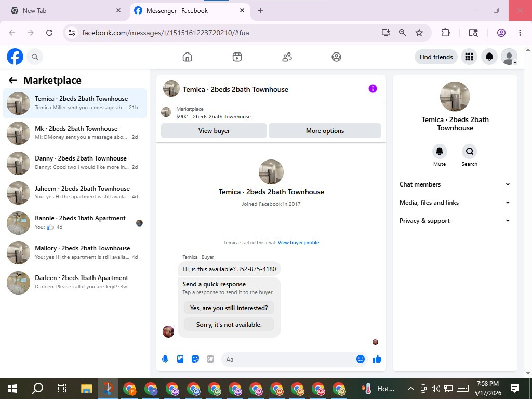Reload the Messenger page
Screen dimensions: 532x399
click(x=49, y=33)
